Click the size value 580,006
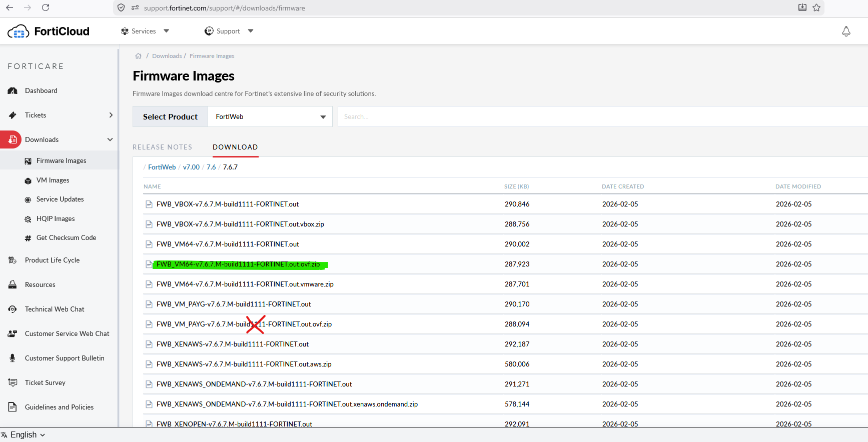The height and width of the screenshot is (442, 868). pos(517,364)
